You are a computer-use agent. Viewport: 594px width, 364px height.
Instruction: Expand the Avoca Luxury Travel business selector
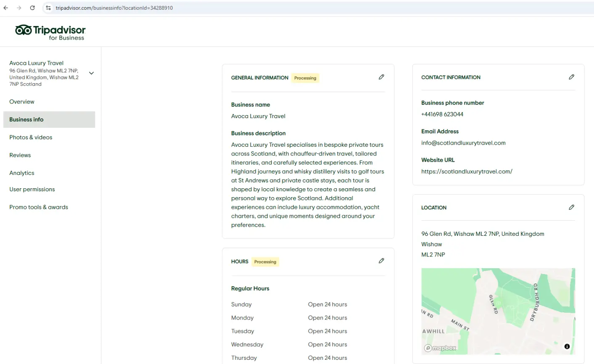click(x=91, y=73)
